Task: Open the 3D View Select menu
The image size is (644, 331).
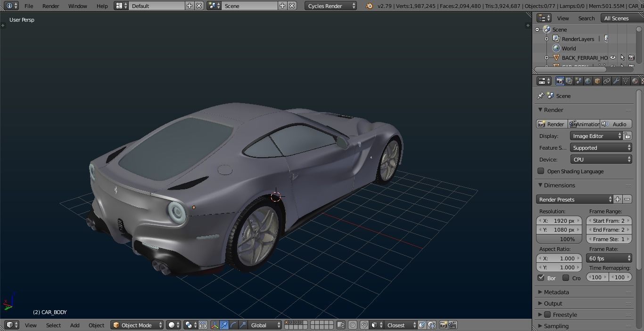Action: point(53,325)
